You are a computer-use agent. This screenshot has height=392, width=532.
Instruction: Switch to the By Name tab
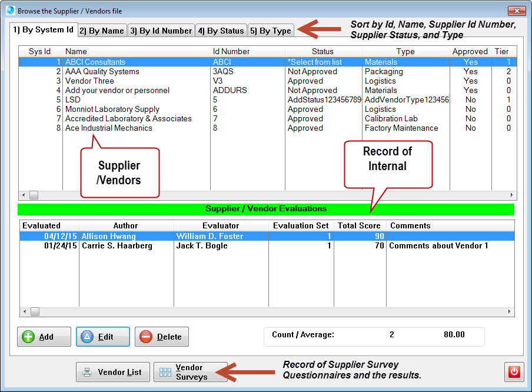pos(102,31)
